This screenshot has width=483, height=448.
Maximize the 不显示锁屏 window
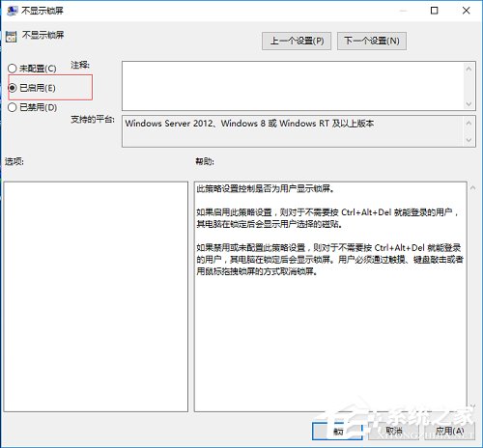[x=434, y=11]
